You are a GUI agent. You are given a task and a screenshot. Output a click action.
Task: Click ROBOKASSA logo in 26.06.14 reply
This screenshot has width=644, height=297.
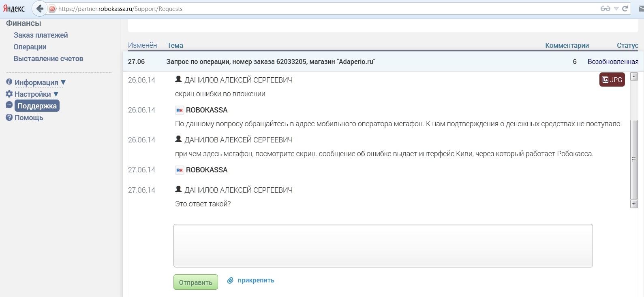pyautogui.click(x=180, y=110)
